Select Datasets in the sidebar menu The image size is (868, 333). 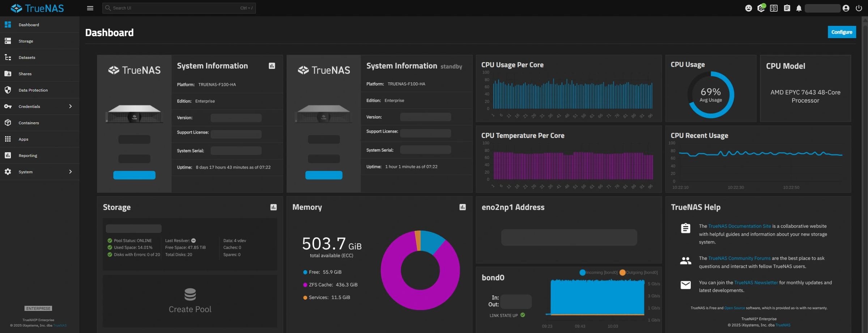coord(27,57)
